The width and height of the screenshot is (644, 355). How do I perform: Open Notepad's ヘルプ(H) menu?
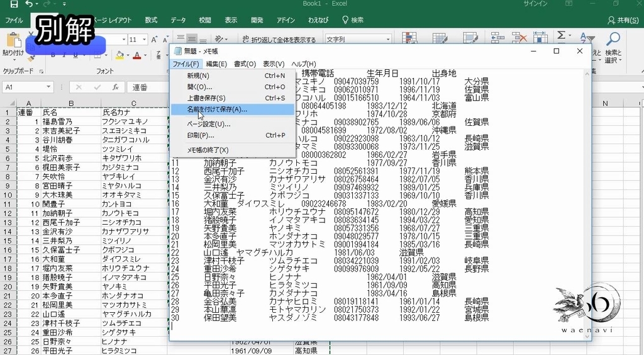304,64
